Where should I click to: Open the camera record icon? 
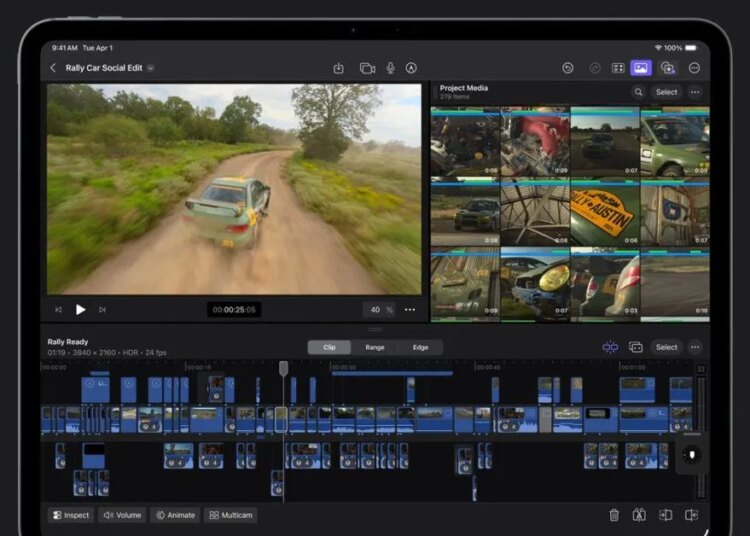pyautogui.click(x=367, y=68)
